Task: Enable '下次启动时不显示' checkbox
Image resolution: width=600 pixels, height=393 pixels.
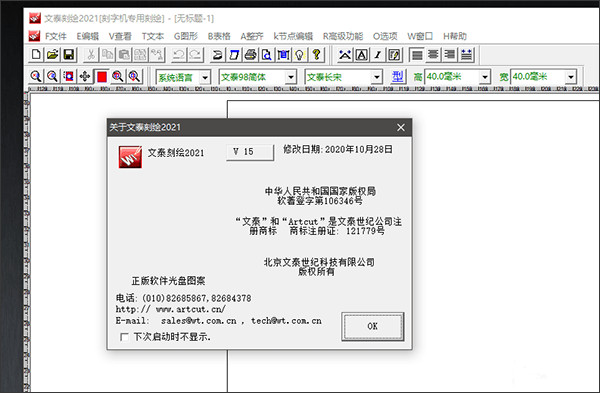Action: 124,337
